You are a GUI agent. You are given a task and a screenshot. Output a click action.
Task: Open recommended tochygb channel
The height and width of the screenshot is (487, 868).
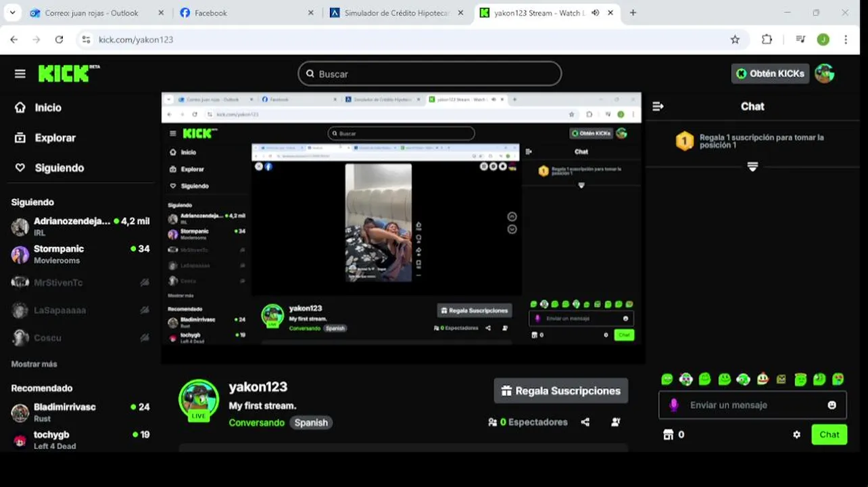(80, 440)
